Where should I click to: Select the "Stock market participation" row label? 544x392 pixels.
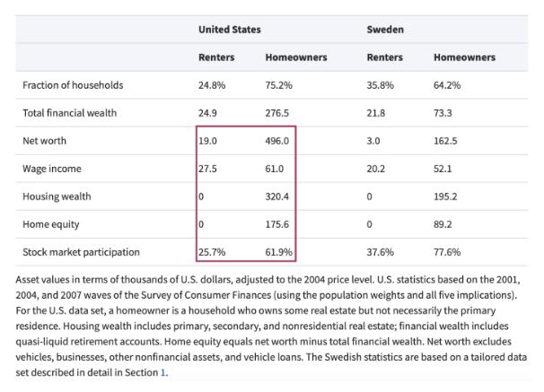(81, 252)
